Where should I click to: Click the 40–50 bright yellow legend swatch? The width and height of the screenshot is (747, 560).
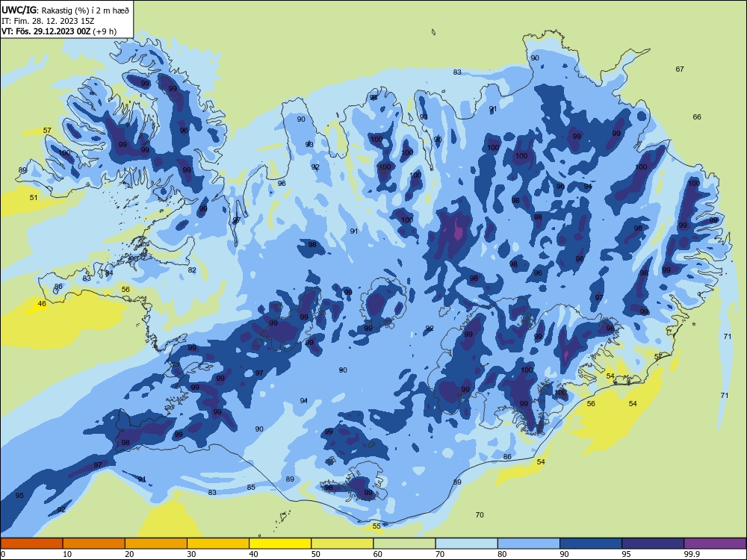click(280, 544)
